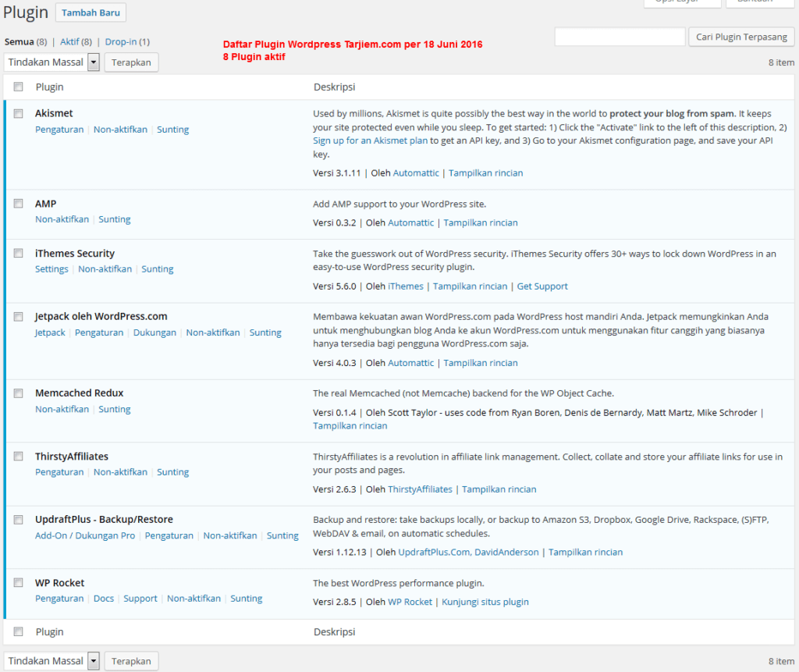
Task: Check the UpdraftPlus Backup/Restore checkbox
Action: (19, 520)
